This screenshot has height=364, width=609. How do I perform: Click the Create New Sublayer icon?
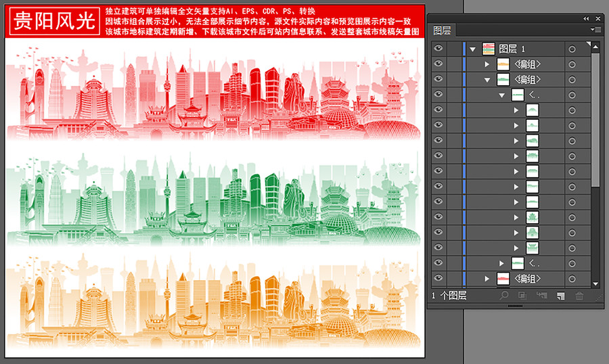point(542,296)
